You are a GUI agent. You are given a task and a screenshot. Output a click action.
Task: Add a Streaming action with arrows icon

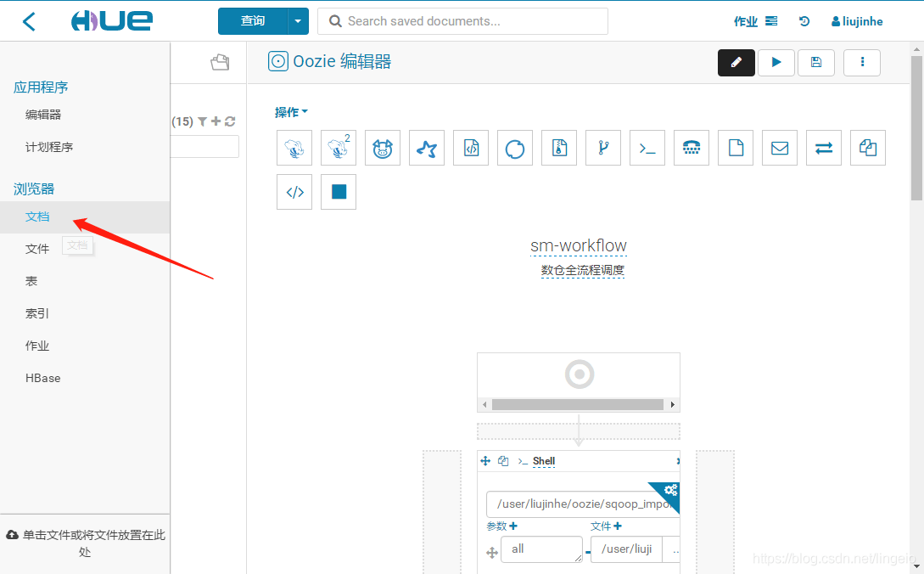click(x=824, y=148)
